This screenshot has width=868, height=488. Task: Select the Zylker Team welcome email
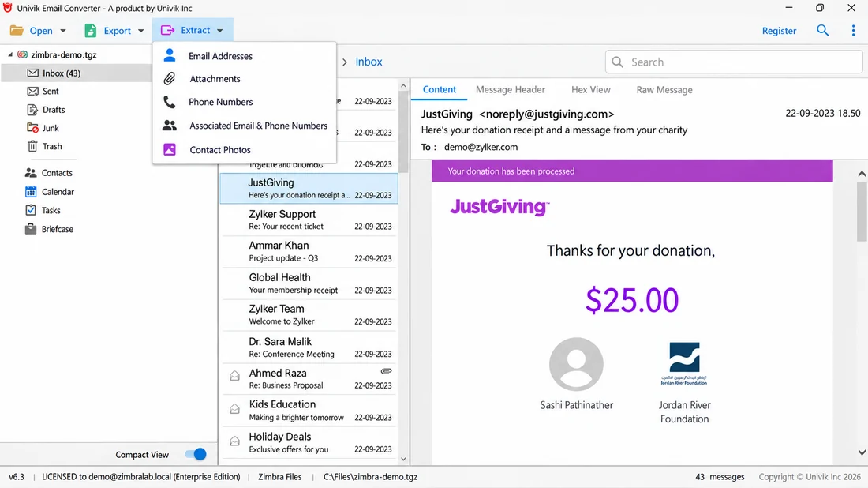tap(309, 314)
